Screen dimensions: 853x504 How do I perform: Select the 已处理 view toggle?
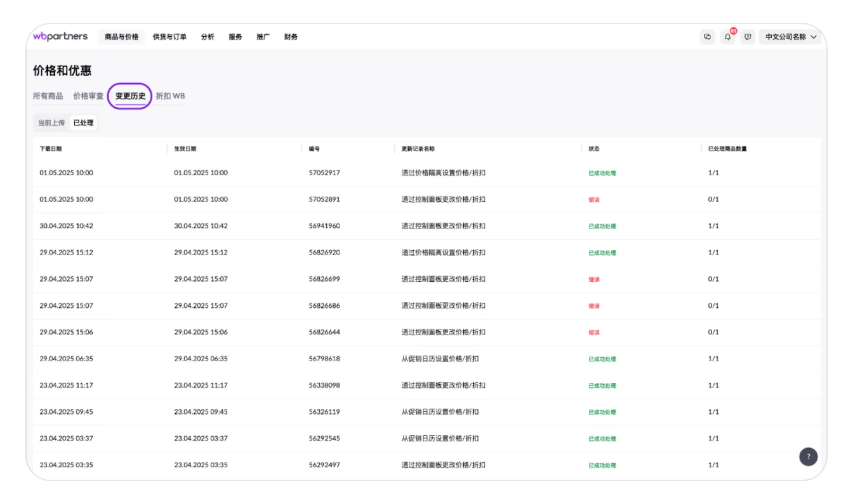(x=83, y=123)
